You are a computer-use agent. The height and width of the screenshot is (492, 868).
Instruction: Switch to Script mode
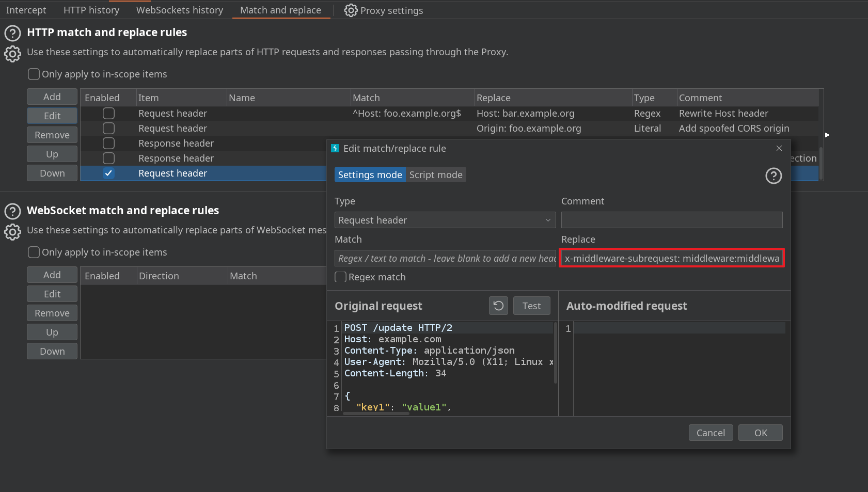[x=435, y=175]
